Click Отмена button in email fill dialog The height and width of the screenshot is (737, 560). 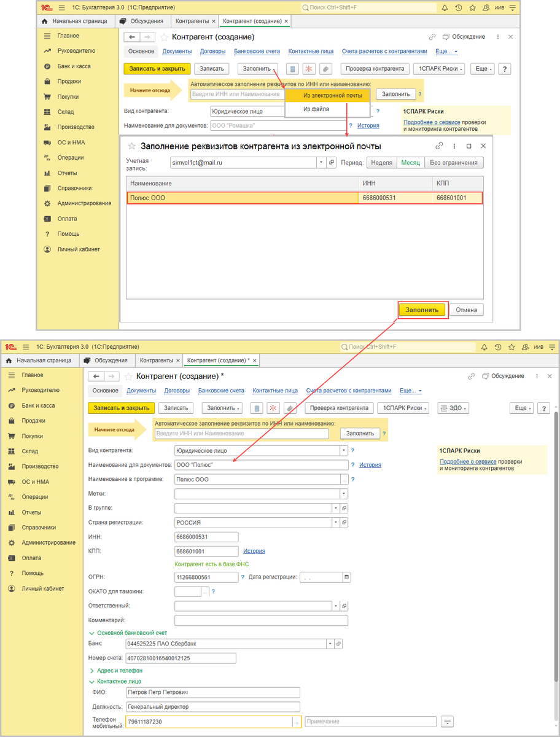click(x=467, y=310)
